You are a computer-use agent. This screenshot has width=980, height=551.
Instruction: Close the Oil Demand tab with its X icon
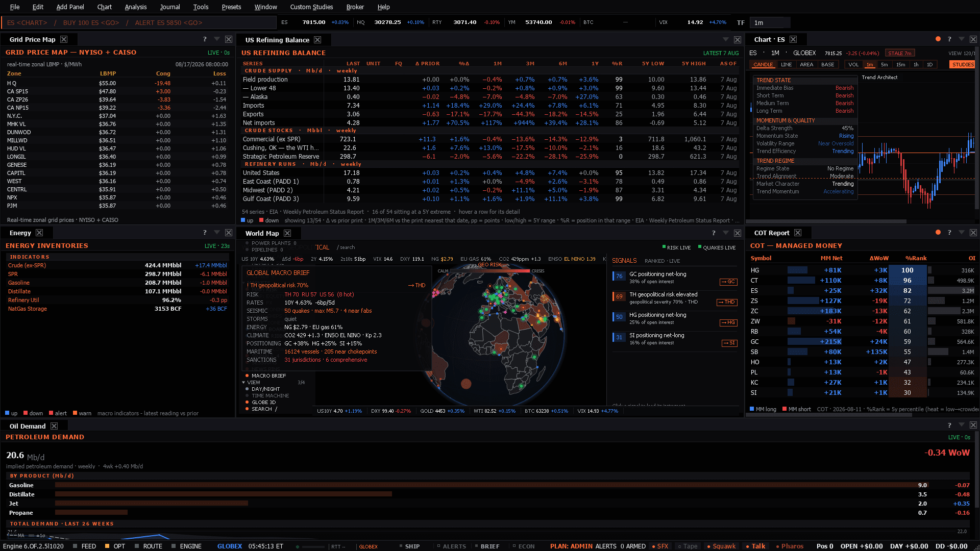pyautogui.click(x=54, y=426)
